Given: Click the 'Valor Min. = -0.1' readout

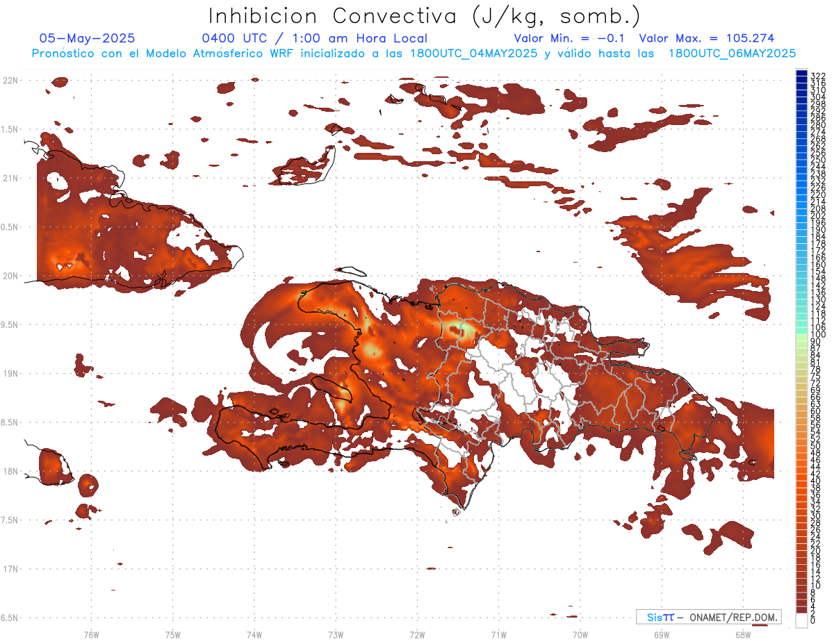Looking at the screenshot, I should coord(570,38).
